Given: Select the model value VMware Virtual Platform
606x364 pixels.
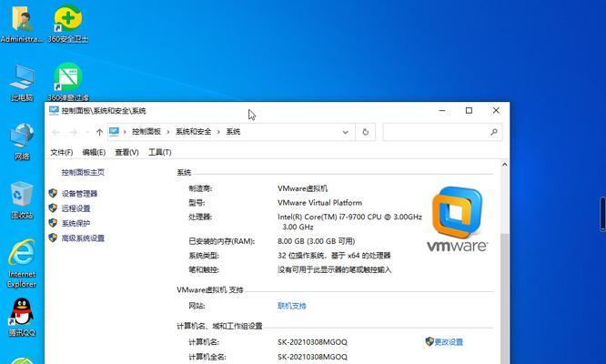Looking at the screenshot, I should coord(320,203).
